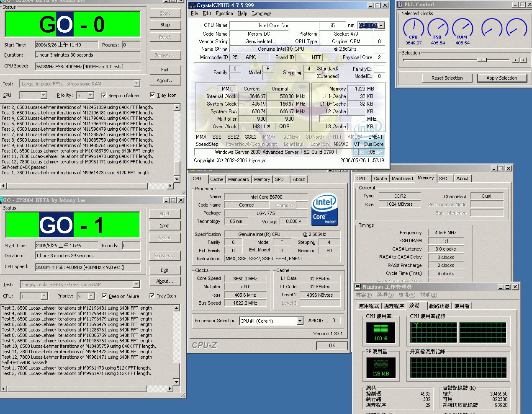
Task: Open the CPU1/2 selector in CrystalCPUID
Action: pos(381,26)
